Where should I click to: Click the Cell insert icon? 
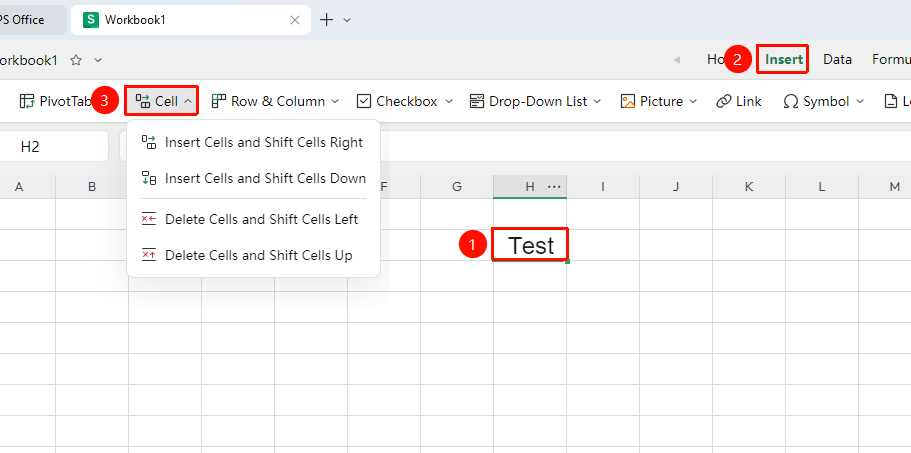(143, 101)
